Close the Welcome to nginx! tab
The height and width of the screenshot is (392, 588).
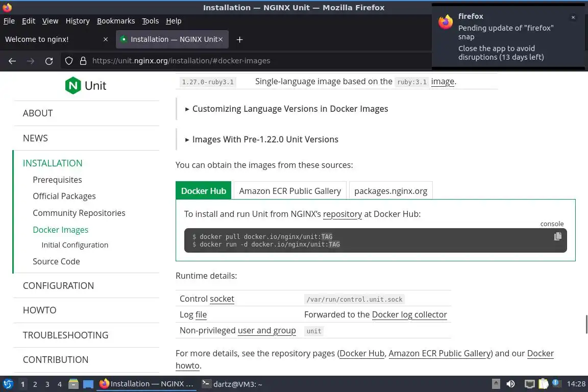tap(106, 39)
